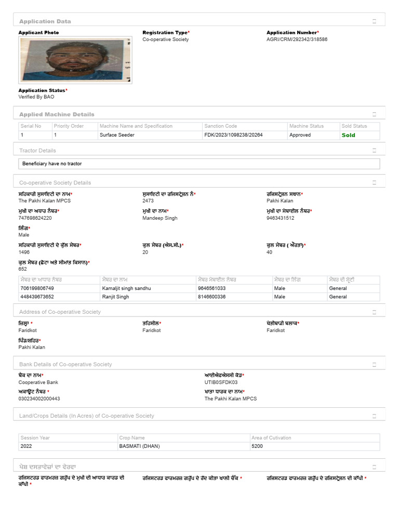Select the Surface Seeder machine name cell

pos(150,135)
